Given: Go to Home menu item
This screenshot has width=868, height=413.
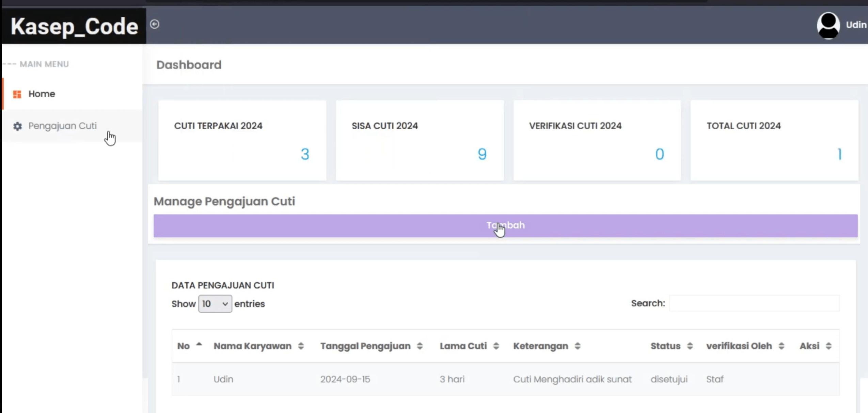Looking at the screenshot, I should point(73,94).
